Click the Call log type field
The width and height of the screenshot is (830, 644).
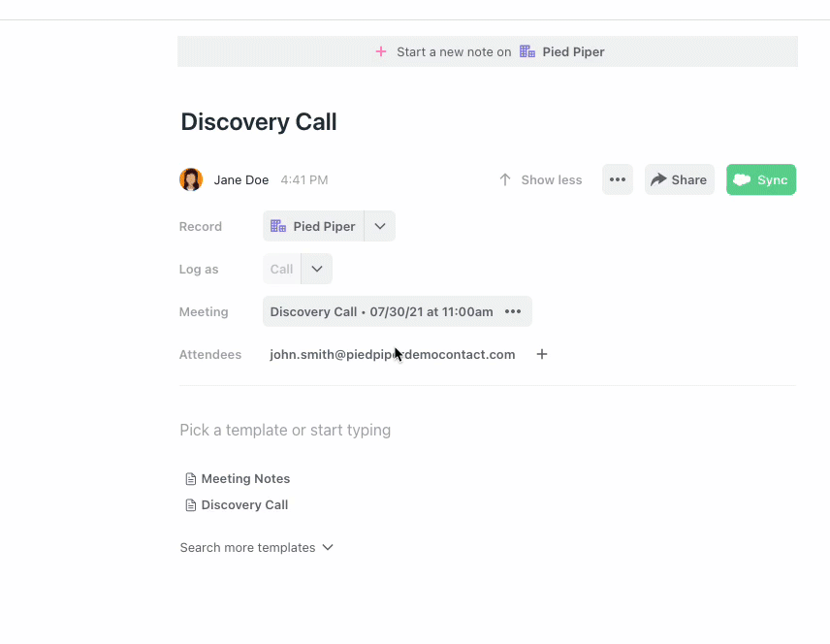pyautogui.click(x=281, y=269)
